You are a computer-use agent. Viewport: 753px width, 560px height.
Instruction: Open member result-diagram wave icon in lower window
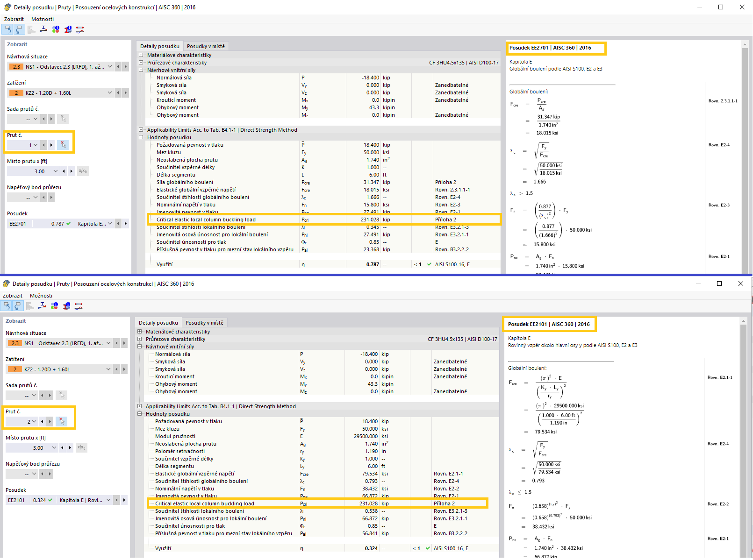pyautogui.click(x=79, y=306)
